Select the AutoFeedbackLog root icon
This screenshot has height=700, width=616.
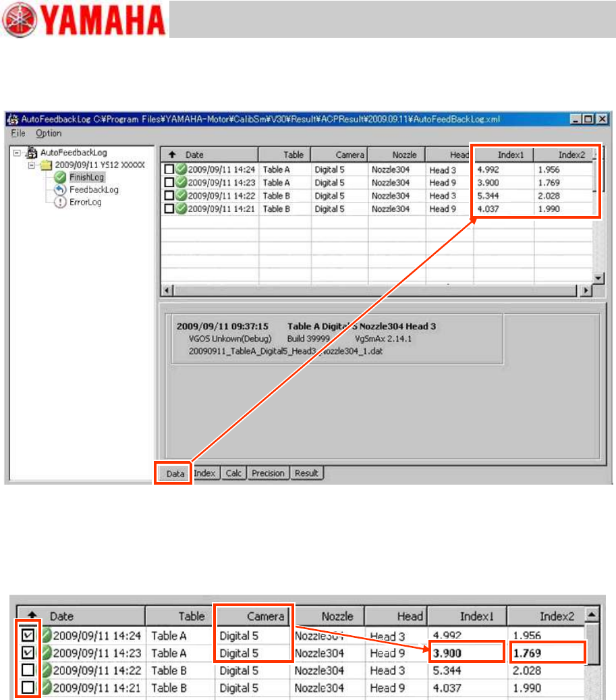(x=32, y=153)
